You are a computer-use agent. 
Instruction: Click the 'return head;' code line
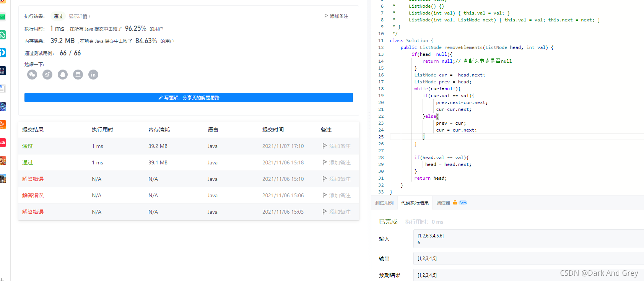click(x=430, y=178)
